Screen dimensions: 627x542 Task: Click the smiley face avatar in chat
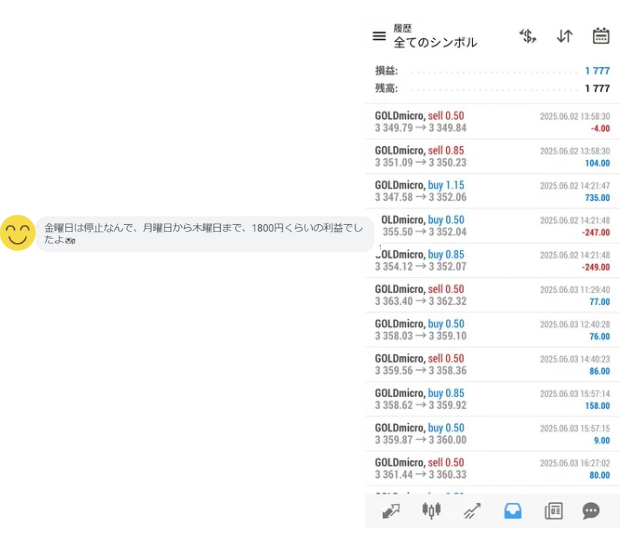(17, 233)
